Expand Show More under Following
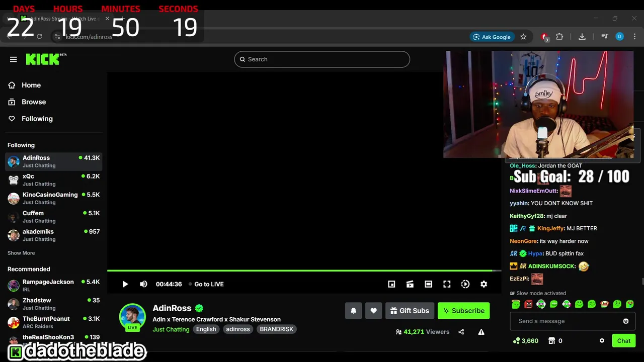Screen dimensions: 644x362 point(21,253)
